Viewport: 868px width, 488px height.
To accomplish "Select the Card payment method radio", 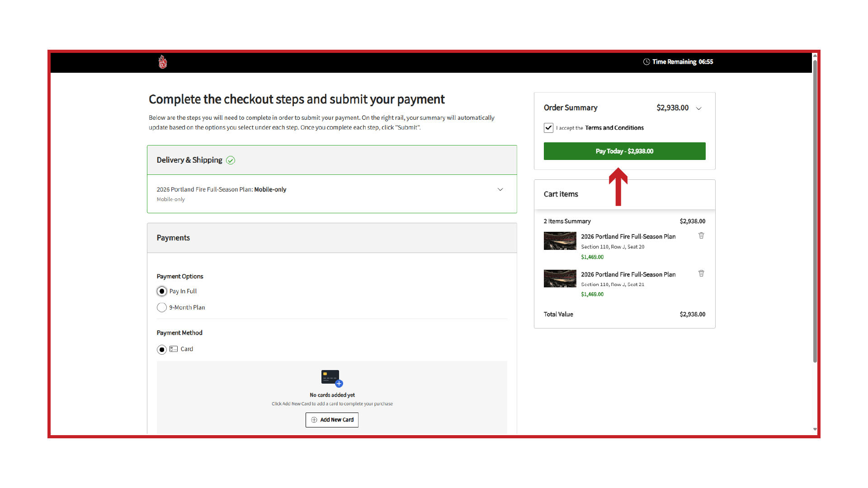I will click(x=162, y=350).
